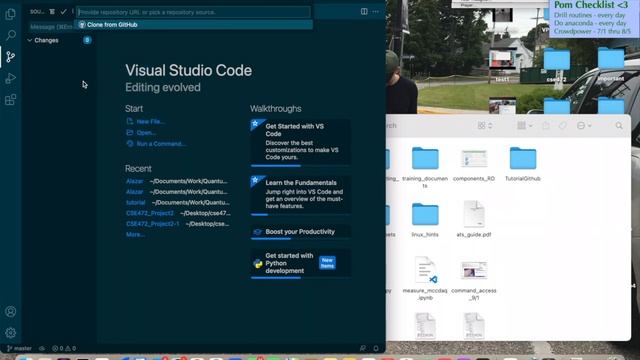Click the view as tree icon in Source Control header
Viewport: 640px width, 360px height.
52,12
